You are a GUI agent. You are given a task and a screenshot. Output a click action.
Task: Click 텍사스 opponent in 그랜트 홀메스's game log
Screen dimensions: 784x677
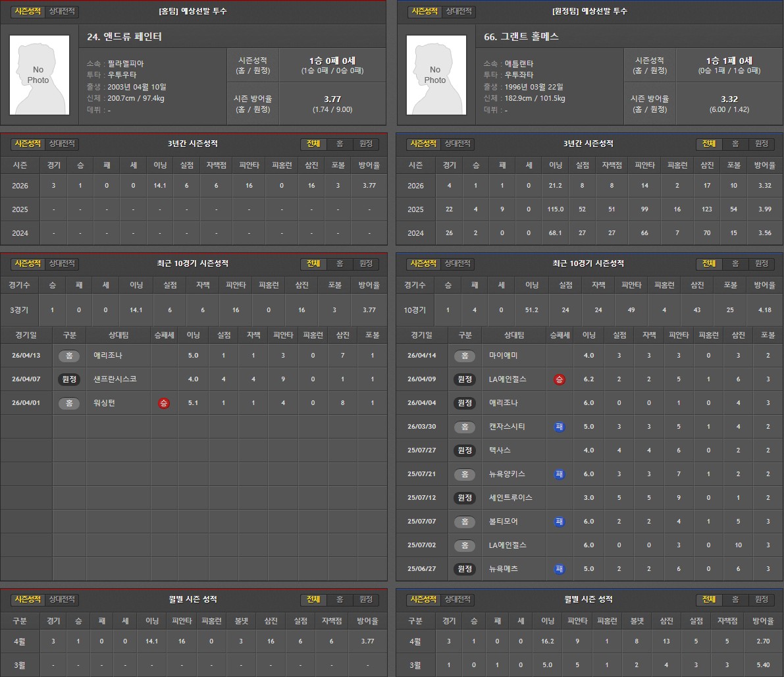pos(500,450)
